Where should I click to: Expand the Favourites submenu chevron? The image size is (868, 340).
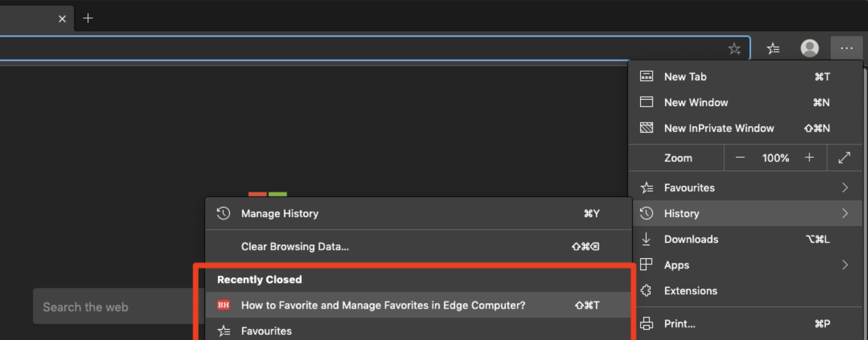coord(845,187)
